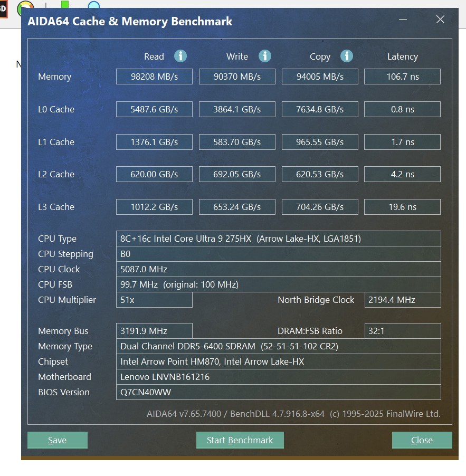Click Chipset field Intel Arrow Point HM870
The height and width of the screenshot is (476, 466).
[278, 361]
